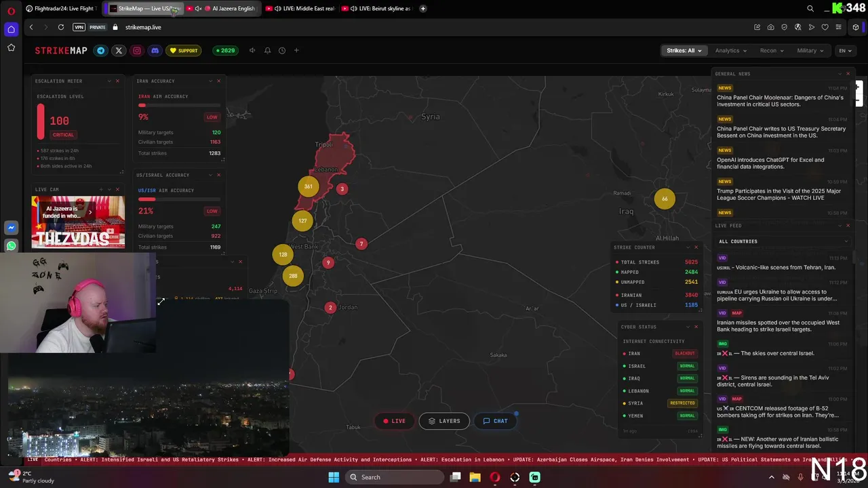Switch to LIVE: Beirut skyline browser tab
Screen dimensions: 868x488
click(x=376, y=9)
